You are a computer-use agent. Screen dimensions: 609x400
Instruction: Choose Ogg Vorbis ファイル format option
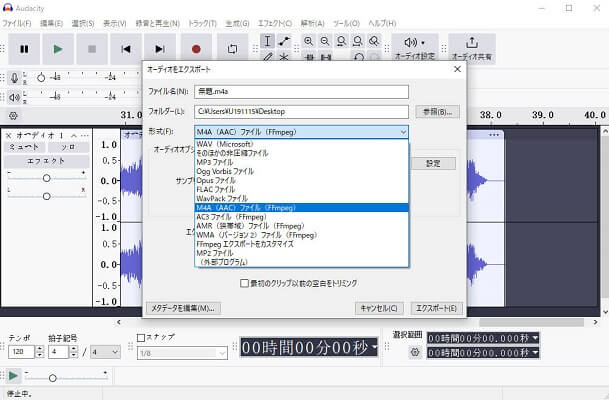(x=301, y=171)
